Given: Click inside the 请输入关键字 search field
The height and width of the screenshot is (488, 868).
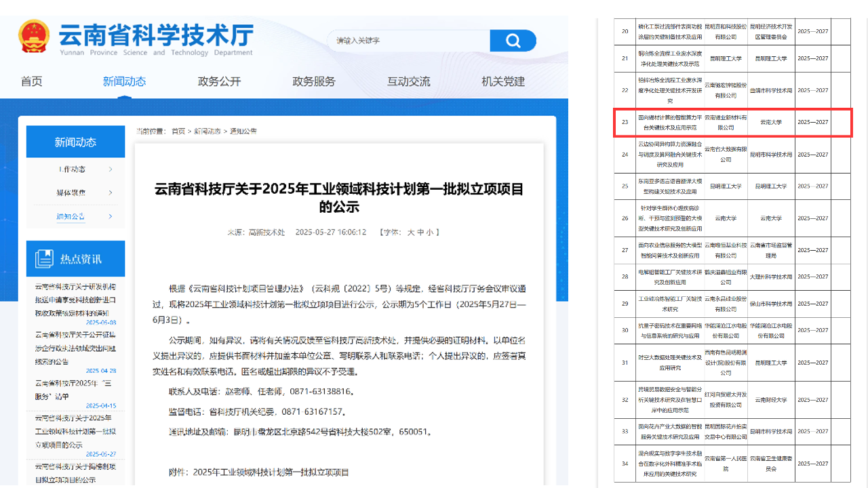Looking at the screenshot, I should [409, 41].
